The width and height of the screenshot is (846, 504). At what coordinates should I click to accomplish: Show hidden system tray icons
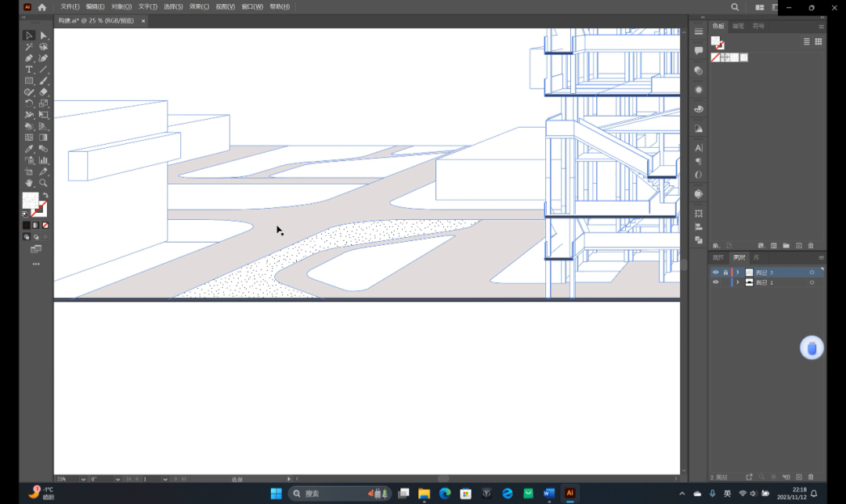click(x=682, y=493)
